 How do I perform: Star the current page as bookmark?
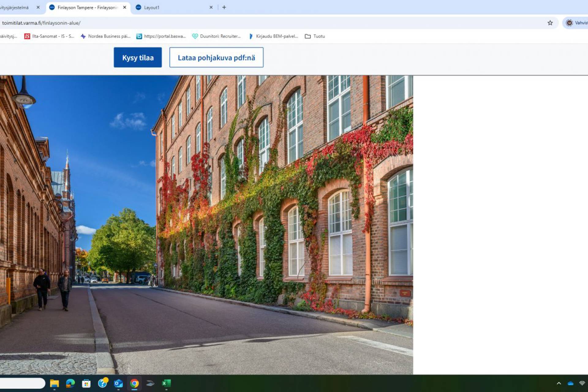pos(550,23)
